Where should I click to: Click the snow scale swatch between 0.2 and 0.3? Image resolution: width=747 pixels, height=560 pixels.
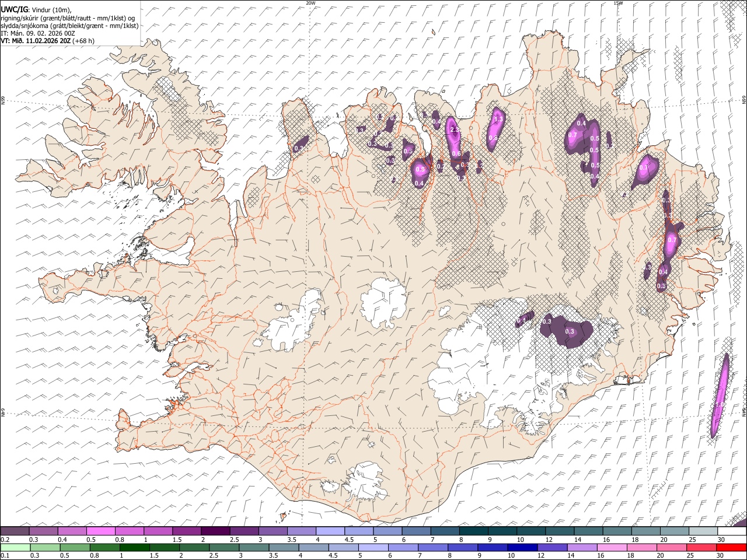pyautogui.click(x=15, y=531)
